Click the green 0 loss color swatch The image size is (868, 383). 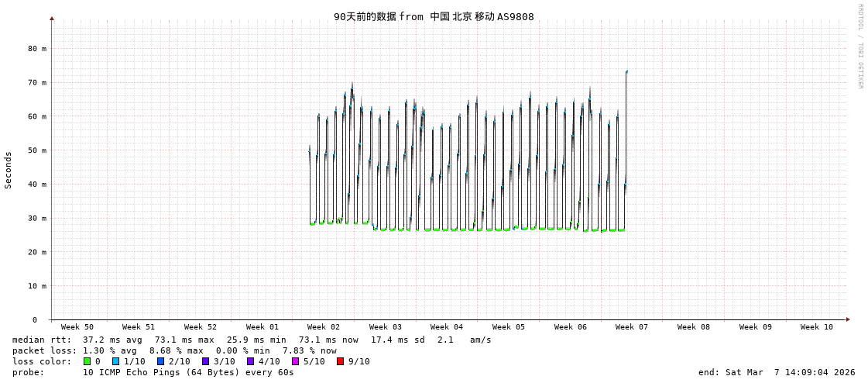(87, 361)
